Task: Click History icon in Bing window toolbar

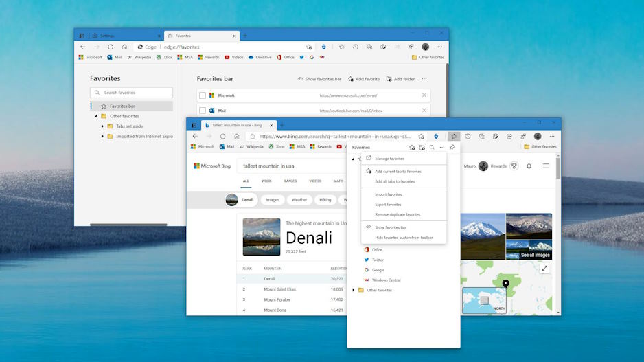Action: pyautogui.click(x=468, y=136)
